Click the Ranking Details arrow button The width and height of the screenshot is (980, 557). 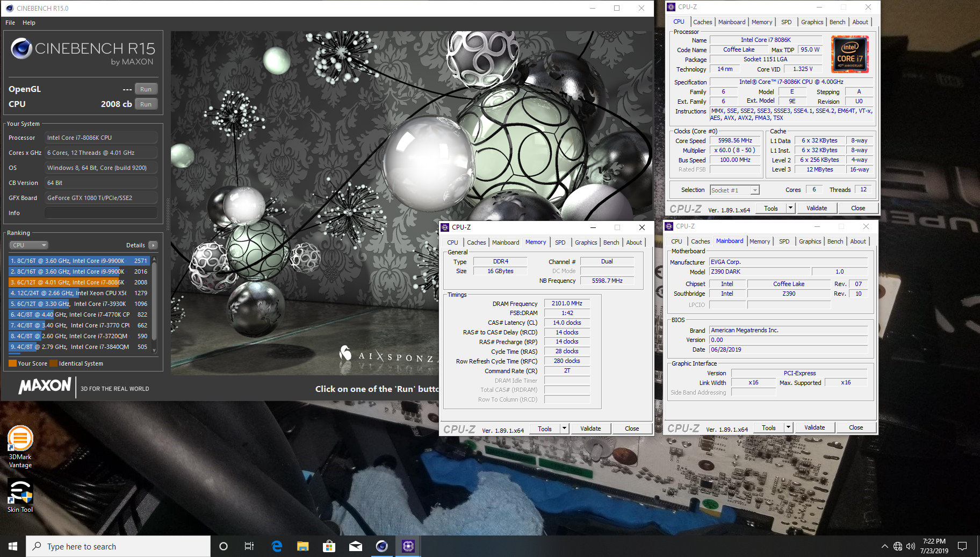coord(153,245)
